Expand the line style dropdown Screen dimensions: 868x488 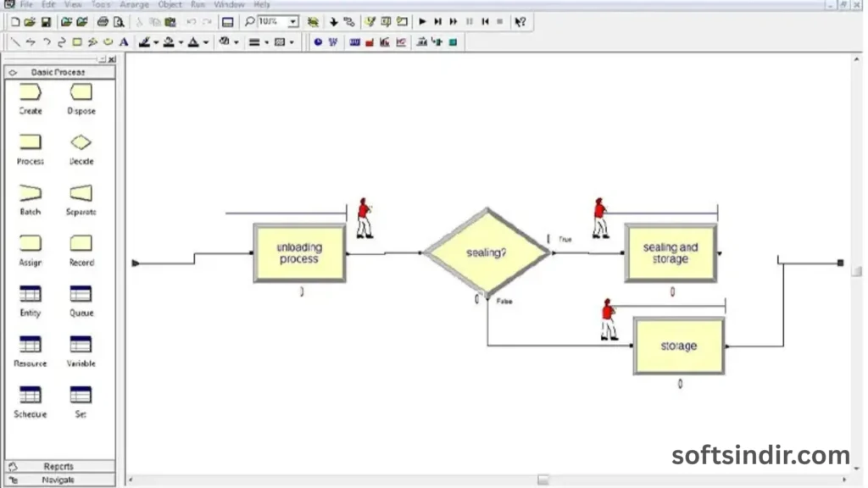tap(266, 42)
